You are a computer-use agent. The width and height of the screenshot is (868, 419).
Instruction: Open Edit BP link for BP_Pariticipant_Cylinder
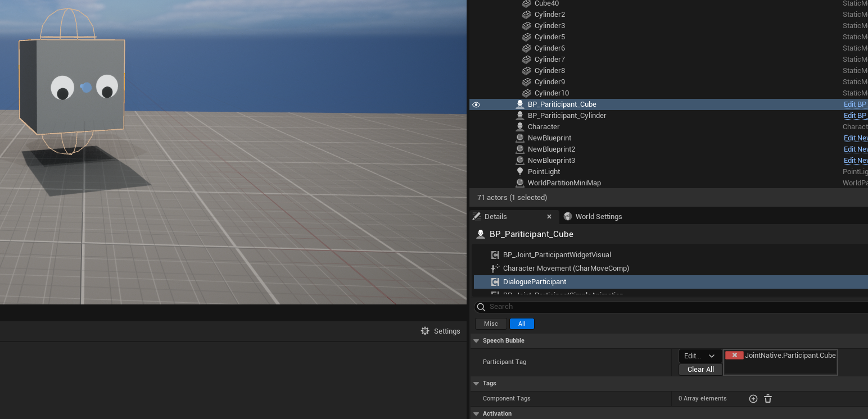click(x=855, y=116)
